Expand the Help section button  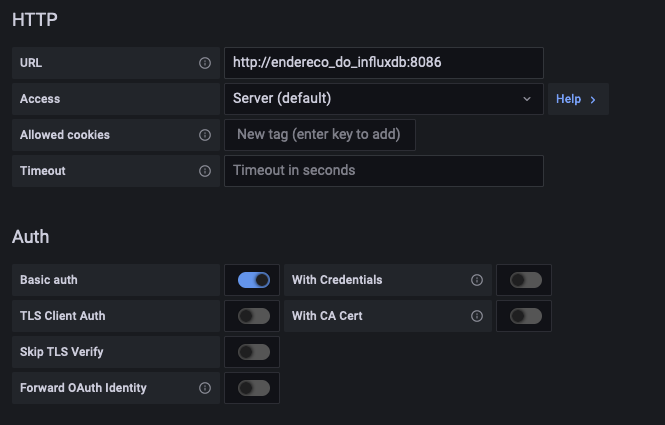click(x=577, y=99)
